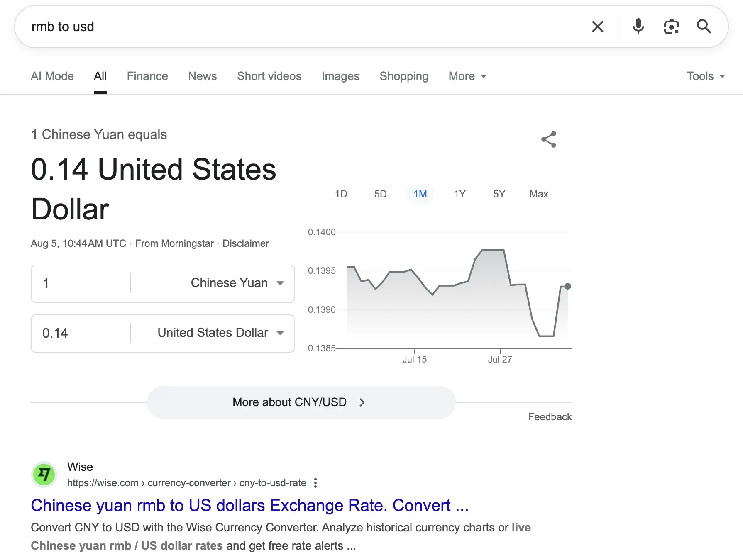Open the Wise exchange rate result link
The height and width of the screenshot is (560, 743).
pyautogui.click(x=249, y=505)
